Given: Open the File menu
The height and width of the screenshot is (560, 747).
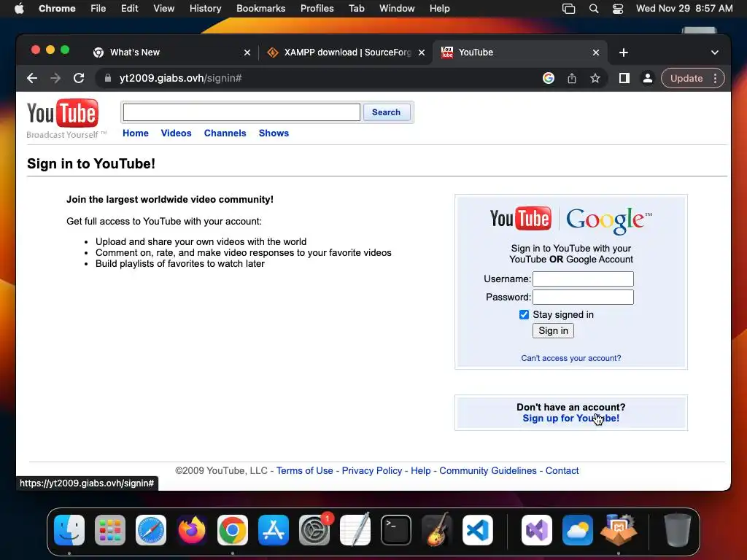Looking at the screenshot, I should 98,9.
